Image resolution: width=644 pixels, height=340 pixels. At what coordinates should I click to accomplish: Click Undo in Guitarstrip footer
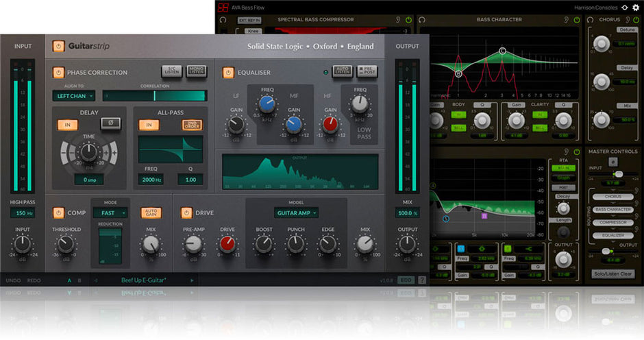pos(13,280)
